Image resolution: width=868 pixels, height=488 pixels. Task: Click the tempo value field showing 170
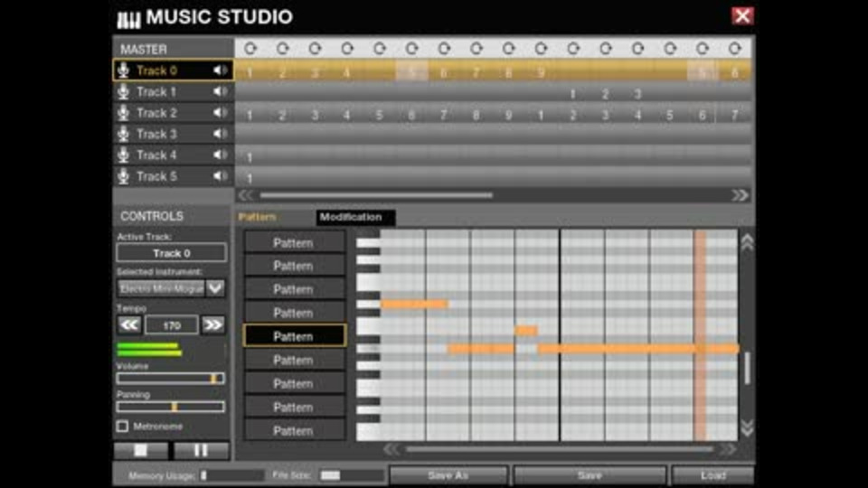click(172, 325)
